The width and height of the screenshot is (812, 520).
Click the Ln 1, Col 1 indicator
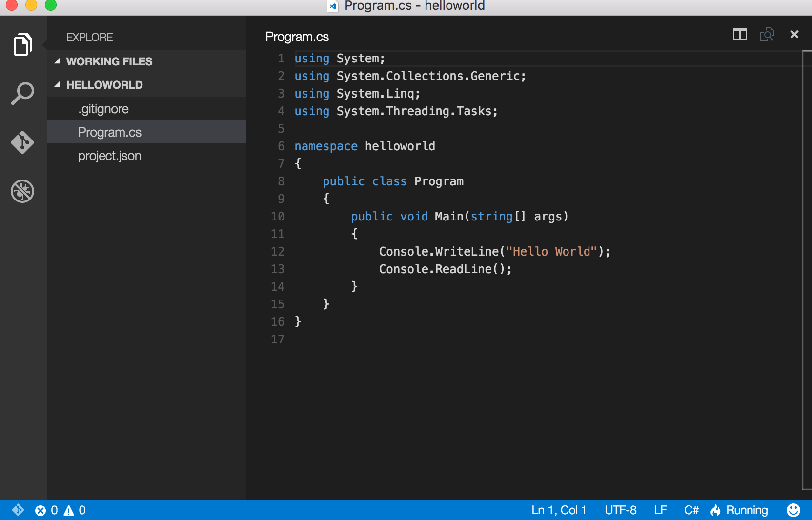(x=559, y=510)
